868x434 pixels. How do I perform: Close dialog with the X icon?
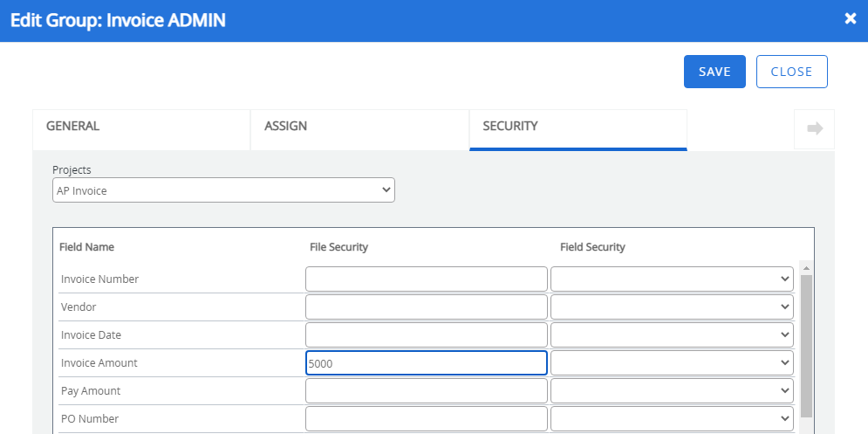(x=851, y=19)
